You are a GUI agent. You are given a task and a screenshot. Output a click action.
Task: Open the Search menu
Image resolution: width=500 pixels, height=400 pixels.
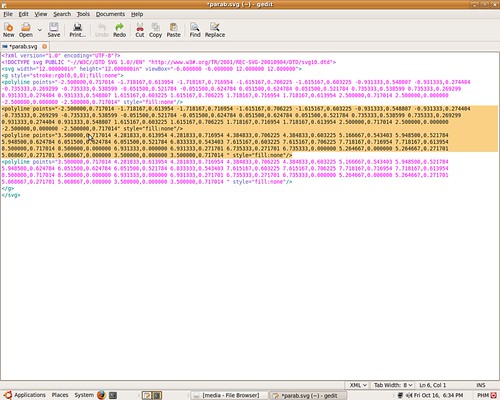click(62, 14)
